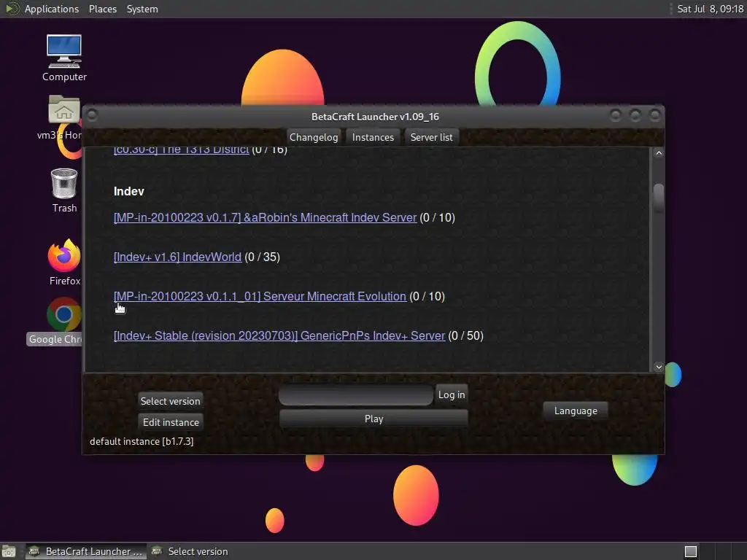Open the Applications menu
The height and width of the screenshot is (560, 747).
52,9
